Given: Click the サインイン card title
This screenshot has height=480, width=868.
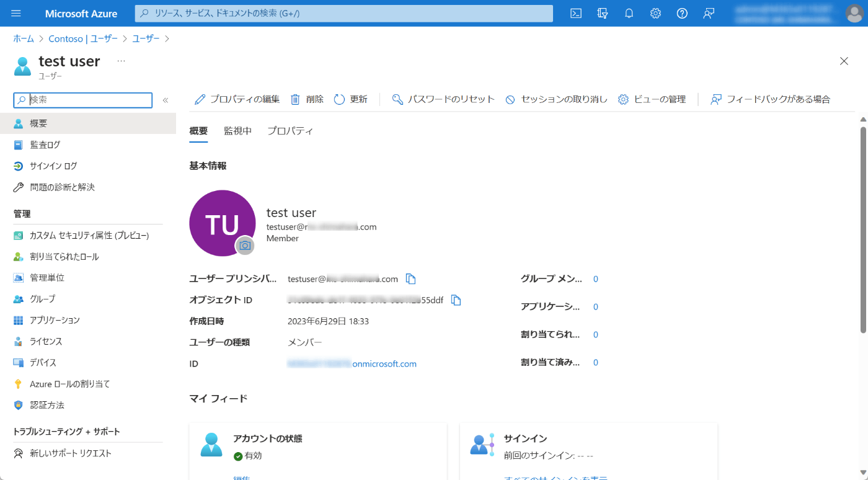Looking at the screenshot, I should 525,438.
